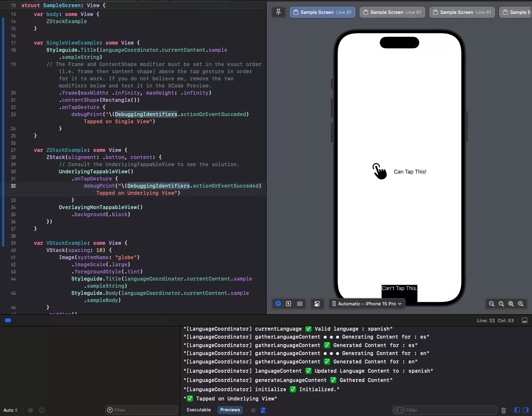
Task: Click '.foregroundStyle(.tint)' on line 43
Action: (107, 272)
